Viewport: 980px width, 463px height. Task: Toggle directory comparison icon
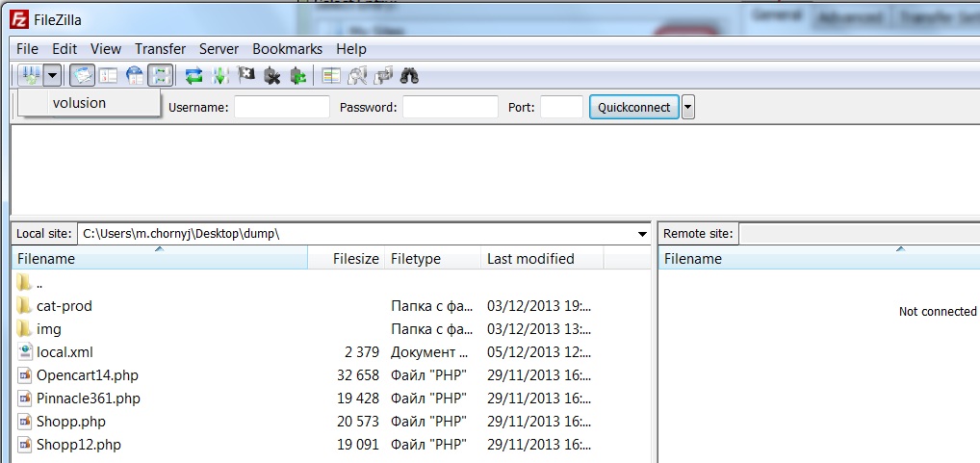tap(357, 76)
